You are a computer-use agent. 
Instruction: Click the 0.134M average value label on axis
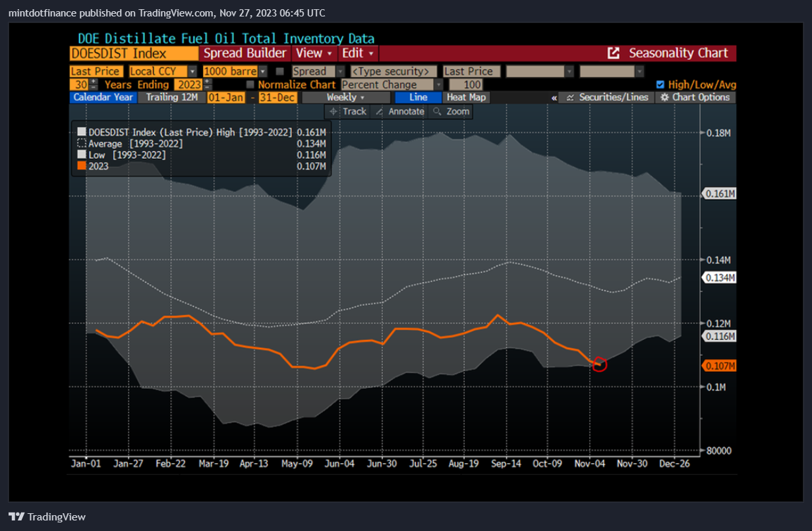[x=719, y=277]
